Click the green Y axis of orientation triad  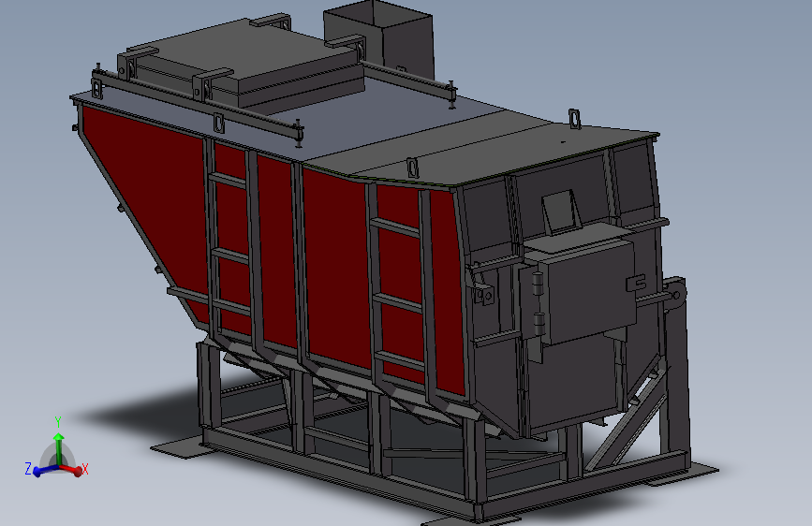coord(58,448)
